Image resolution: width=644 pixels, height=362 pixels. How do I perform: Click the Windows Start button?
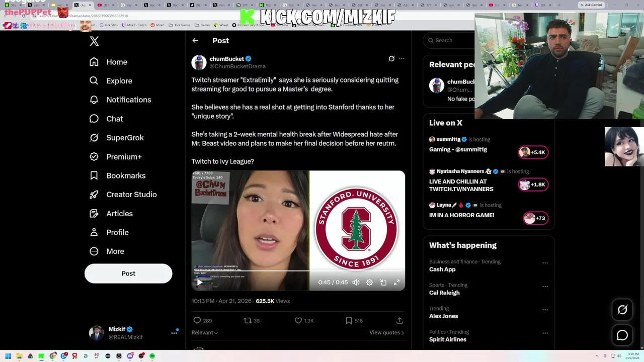tap(8, 356)
